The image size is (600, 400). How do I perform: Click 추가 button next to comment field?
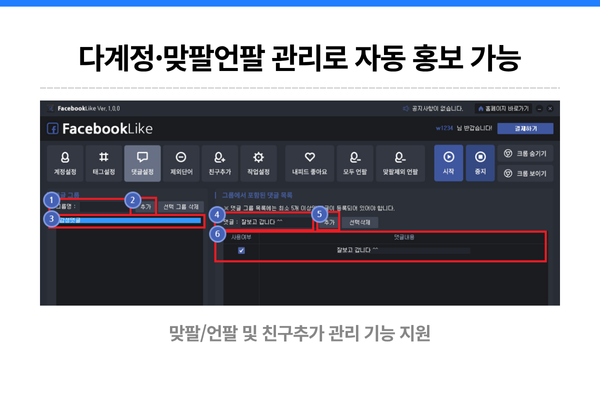coord(329,222)
